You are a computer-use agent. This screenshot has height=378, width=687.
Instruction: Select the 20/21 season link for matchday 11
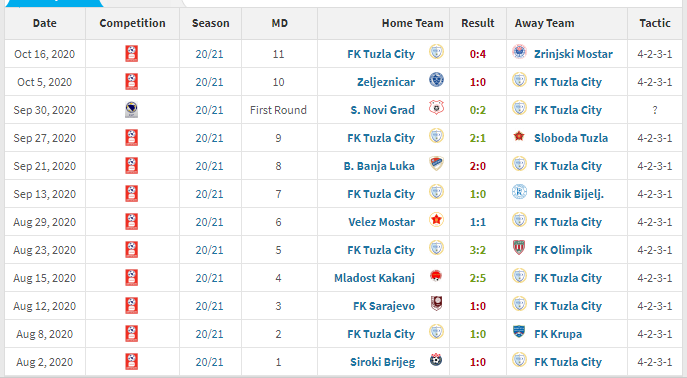click(209, 54)
